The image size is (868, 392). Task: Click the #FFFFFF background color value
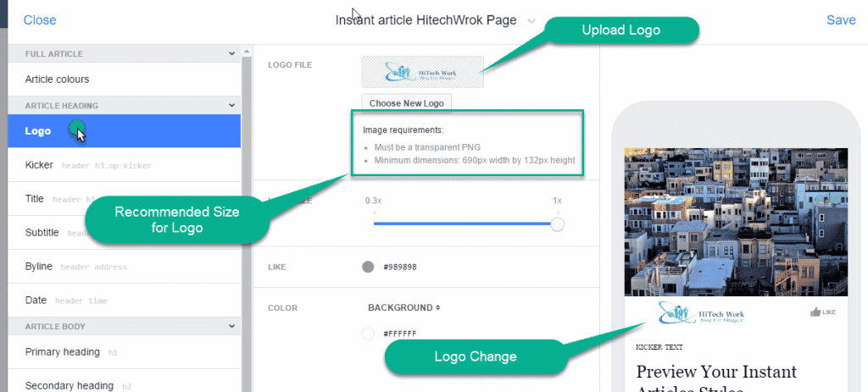[400, 334]
